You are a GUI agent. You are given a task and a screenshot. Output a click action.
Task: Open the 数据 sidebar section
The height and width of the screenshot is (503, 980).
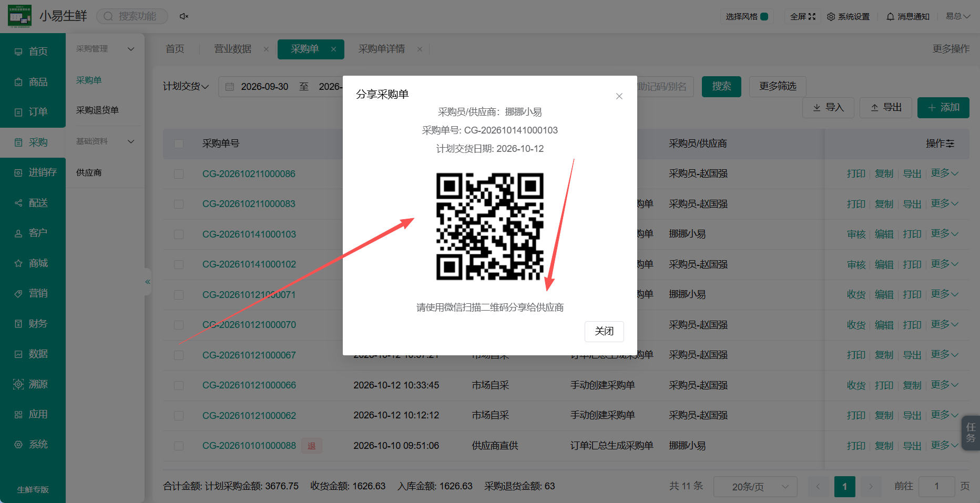(x=33, y=354)
